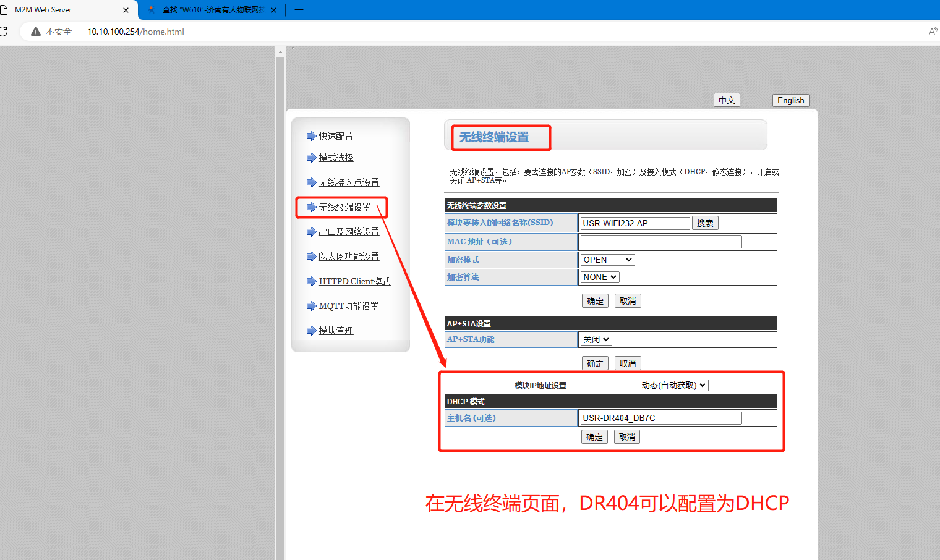Click the MAC 地址 input field

click(661, 242)
